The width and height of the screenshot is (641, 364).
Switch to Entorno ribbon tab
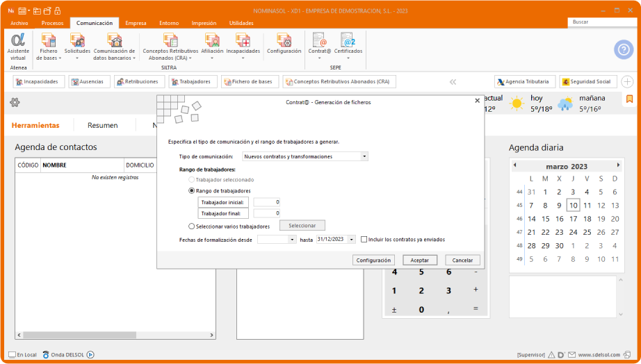point(169,24)
